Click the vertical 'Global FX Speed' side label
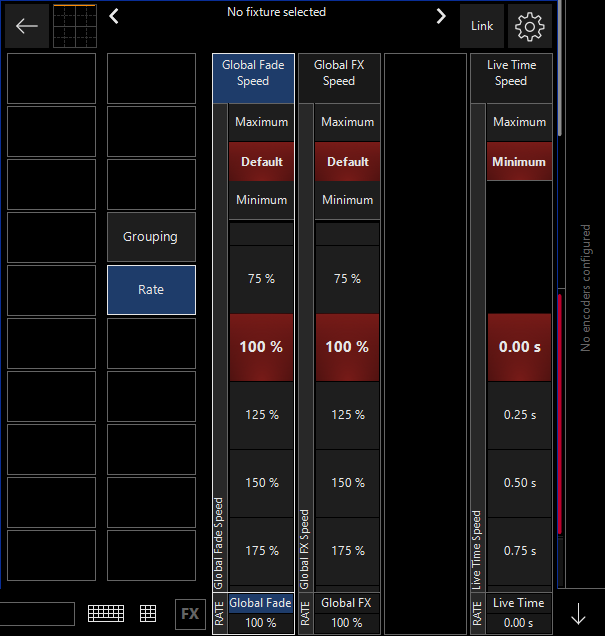 [x=305, y=550]
